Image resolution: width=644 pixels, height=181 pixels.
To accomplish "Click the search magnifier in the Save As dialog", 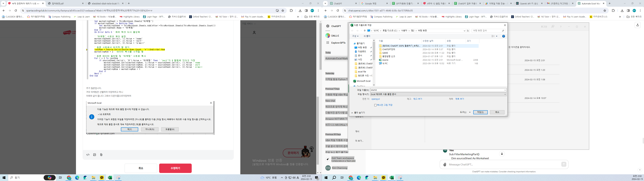I will pyautogui.click(x=503, y=31).
